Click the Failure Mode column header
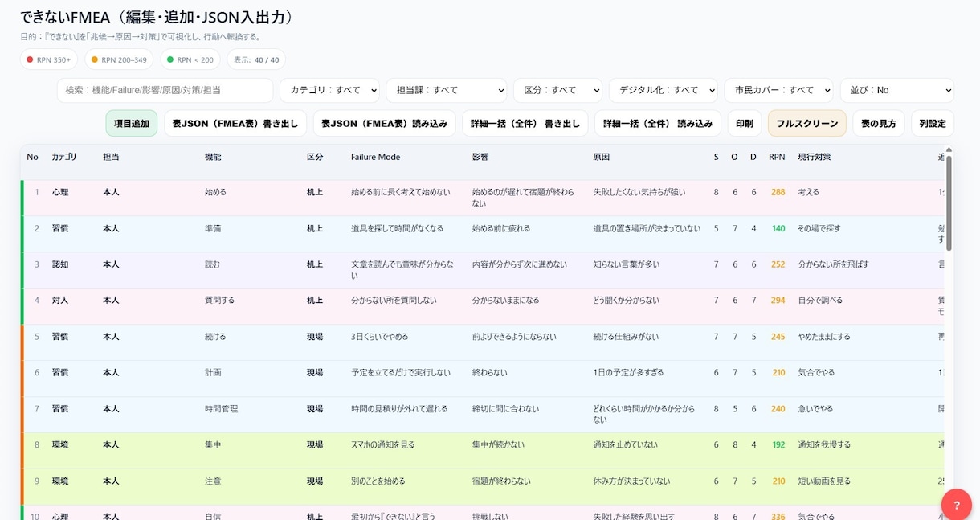This screenshot has height=520, width=980. (375, 157)
